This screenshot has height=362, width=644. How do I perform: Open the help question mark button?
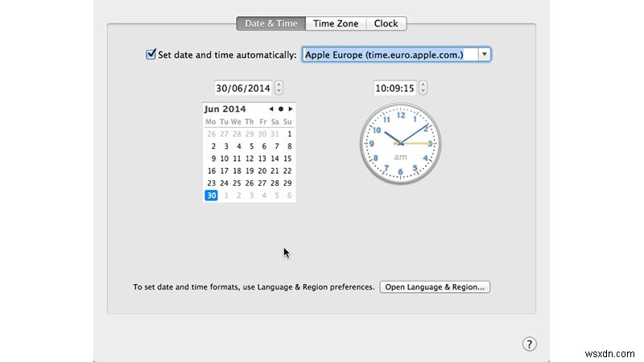[x=529, y=344]
